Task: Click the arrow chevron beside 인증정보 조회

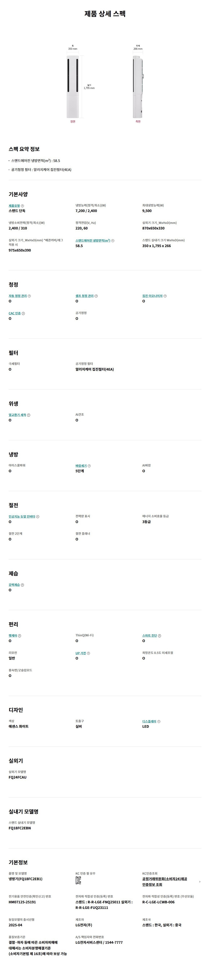Action: click(x=200, y=881)
